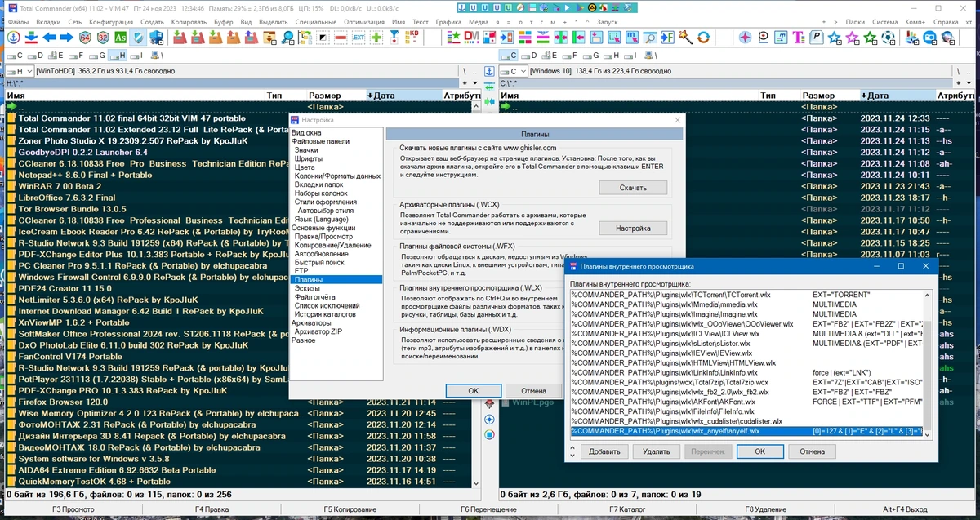Screen dimensions: 980x520
Task: Select drive C in left drive bar
Action: click(15, 56)
